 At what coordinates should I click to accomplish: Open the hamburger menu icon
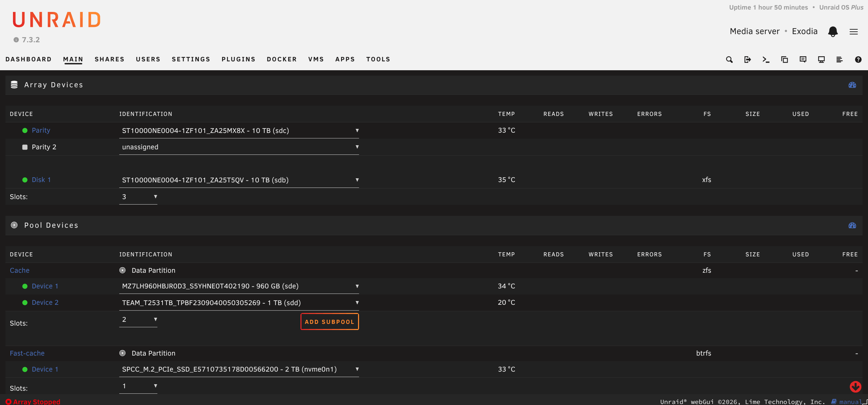tap(854, 32)
